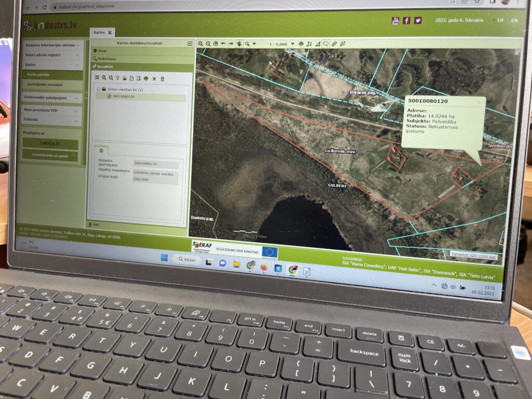This screenshot has width=532, height=399.
Task: Select the pan hand tool in map toolbar
Action: (239, 44)
